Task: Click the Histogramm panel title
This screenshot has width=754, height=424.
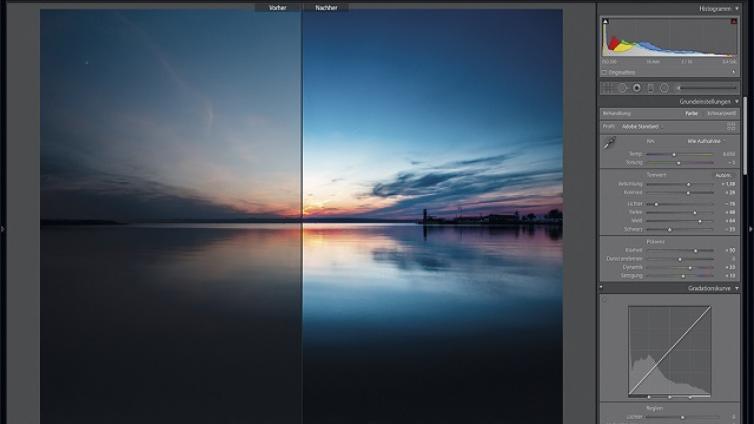Action: click(715, 9)
